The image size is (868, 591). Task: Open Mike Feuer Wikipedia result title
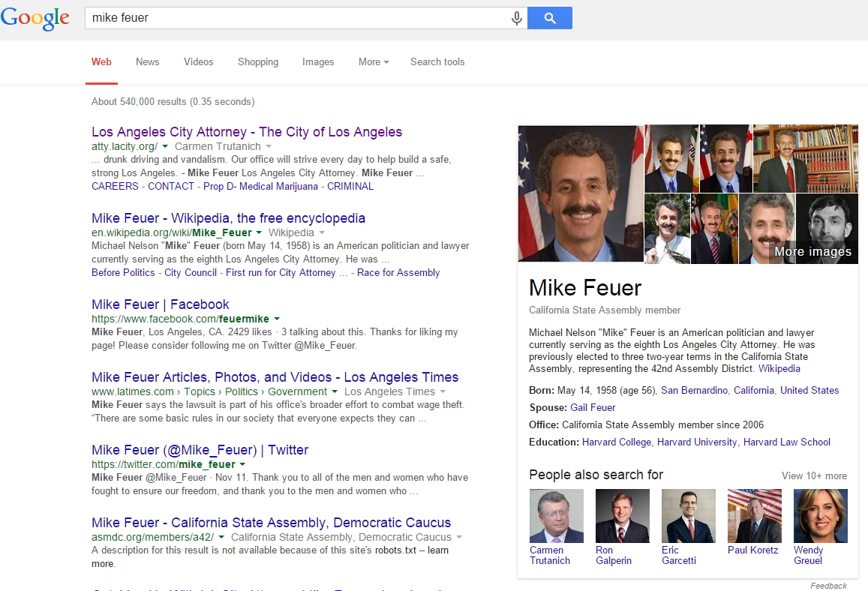(228, 218)
